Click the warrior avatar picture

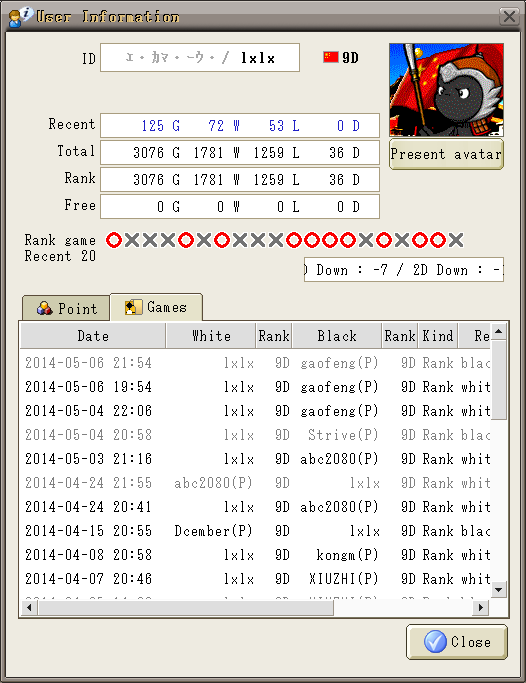point(446,90)
